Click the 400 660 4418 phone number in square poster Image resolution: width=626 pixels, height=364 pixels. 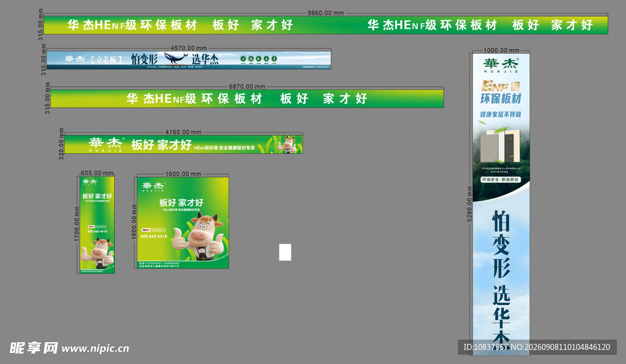pyautogui.click(x=153, y=236)
